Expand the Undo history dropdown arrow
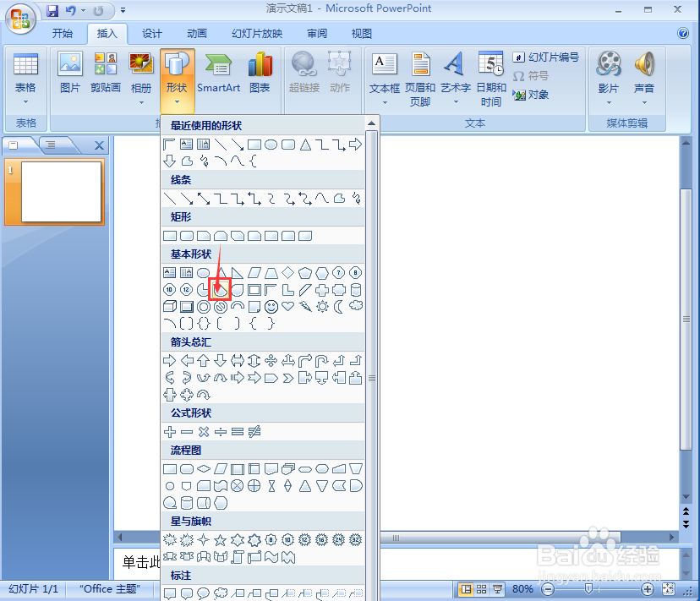700x601 pixels. click(x=83, y=10)
